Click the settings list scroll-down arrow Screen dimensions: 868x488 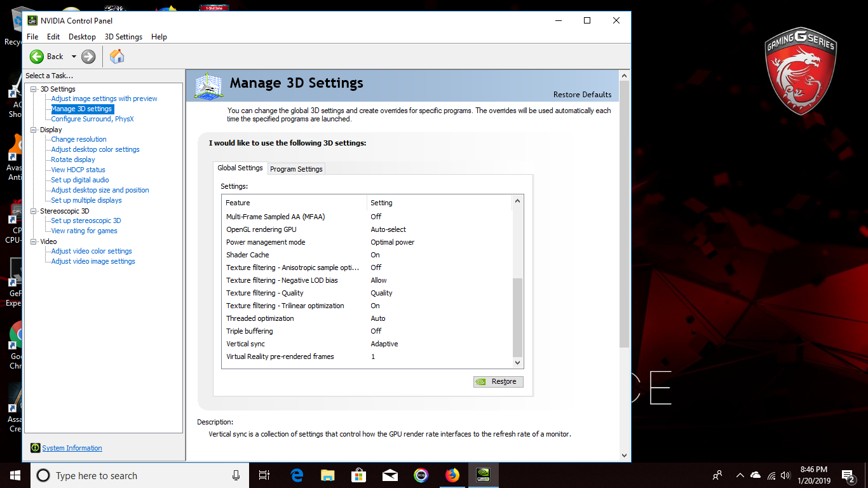[517, 362]
